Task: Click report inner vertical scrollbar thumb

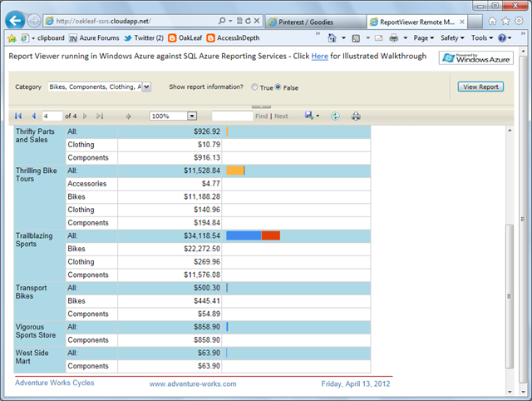Action: 510,296
